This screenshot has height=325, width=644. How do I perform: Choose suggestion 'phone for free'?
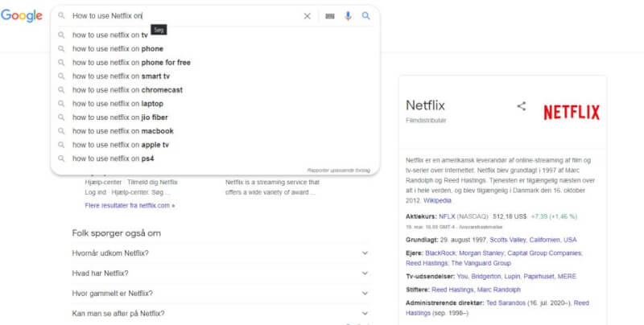(x=131, y=63)
